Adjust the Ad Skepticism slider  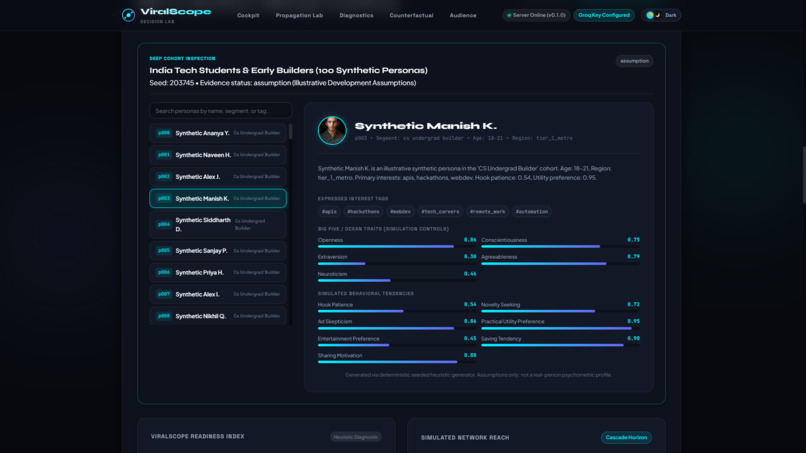pos(397,328)
